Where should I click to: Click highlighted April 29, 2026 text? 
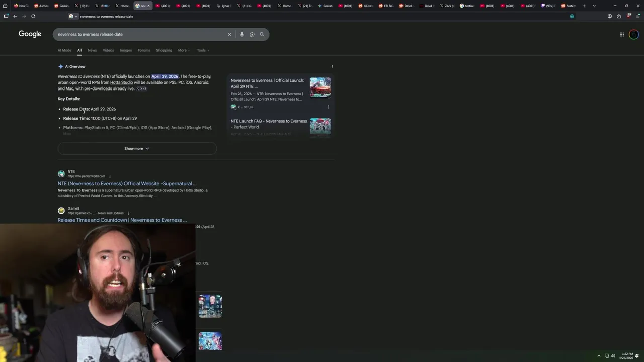point(165,76)
